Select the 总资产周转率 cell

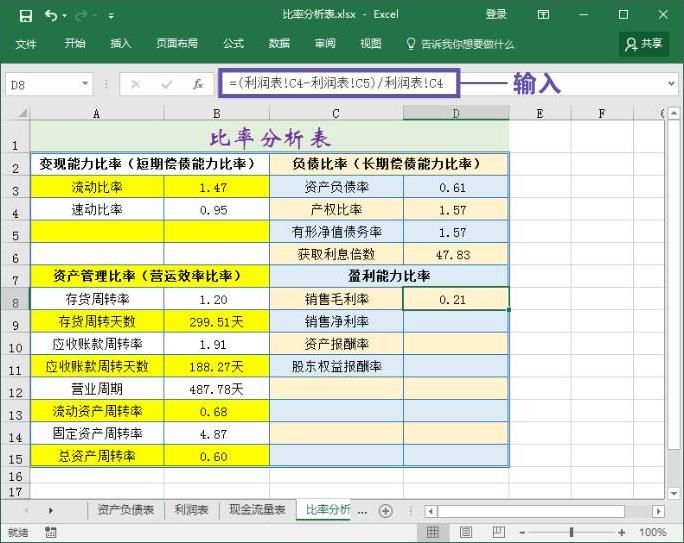tap(97, 456)
